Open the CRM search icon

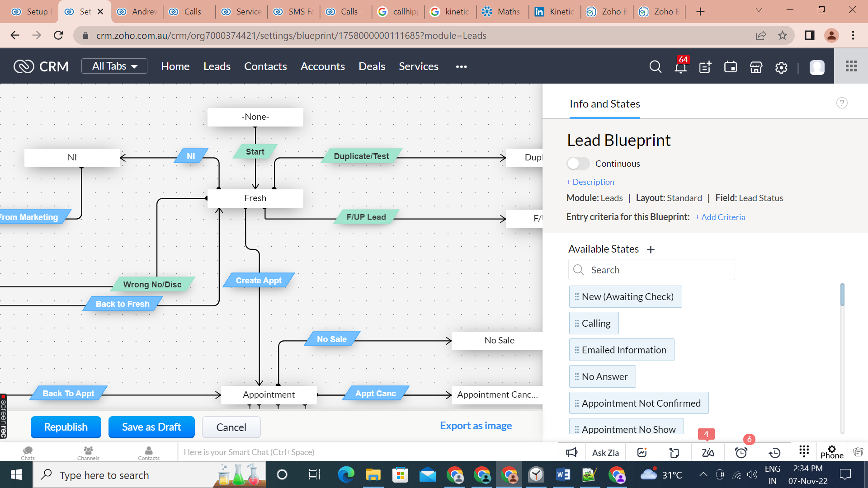point(655,67)
